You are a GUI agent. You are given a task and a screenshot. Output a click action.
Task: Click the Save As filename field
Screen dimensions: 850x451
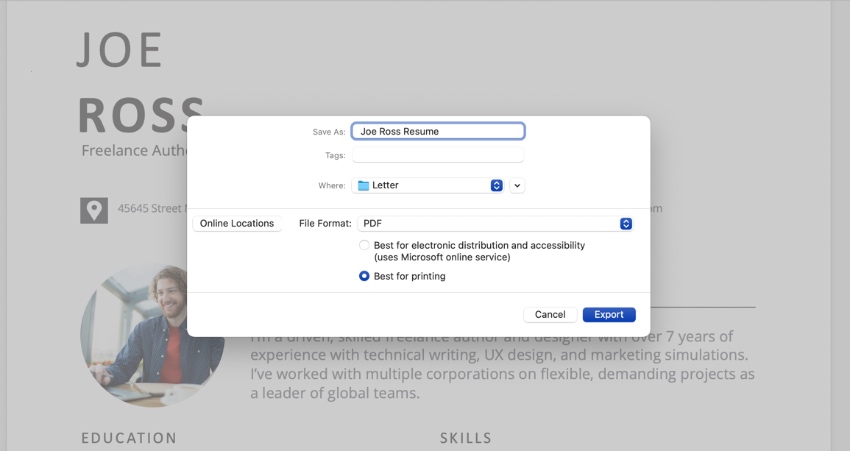pos(438,131)
